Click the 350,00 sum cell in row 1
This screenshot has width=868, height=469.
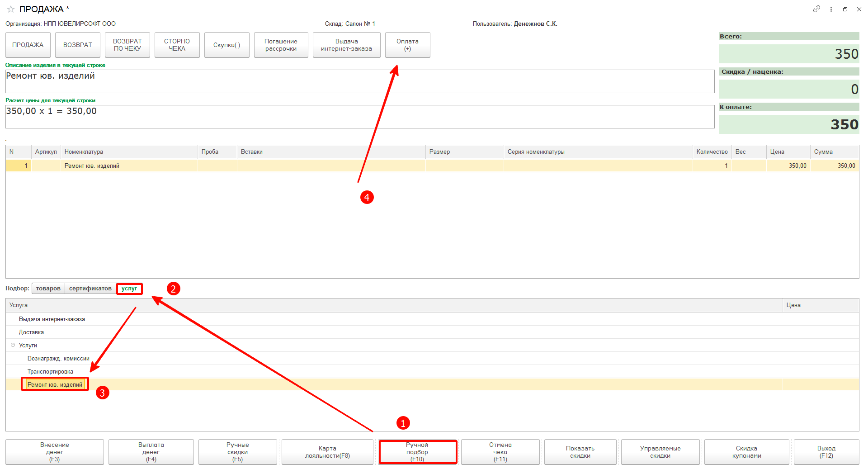835,166
